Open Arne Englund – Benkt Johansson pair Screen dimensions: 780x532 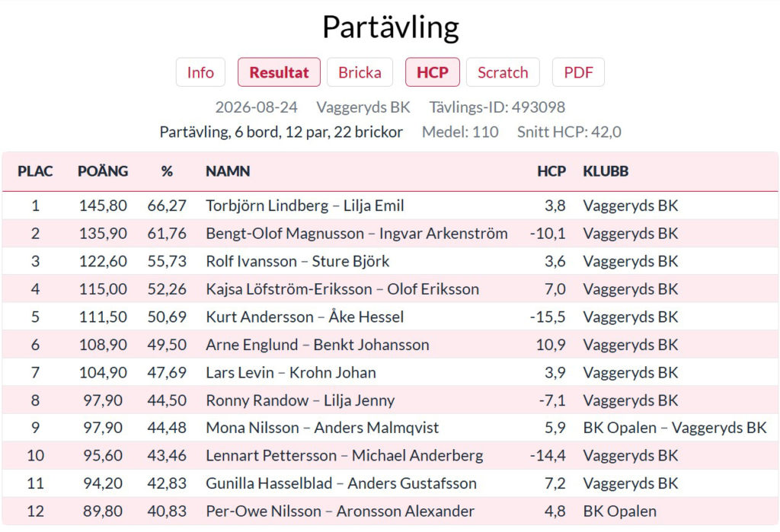click(390, 345)
